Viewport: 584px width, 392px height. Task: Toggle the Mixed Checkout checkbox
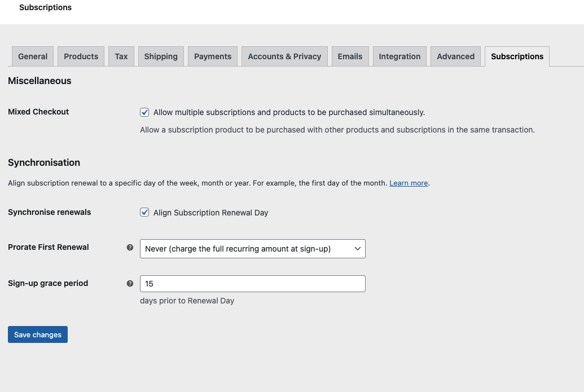(x=144, y=112)
